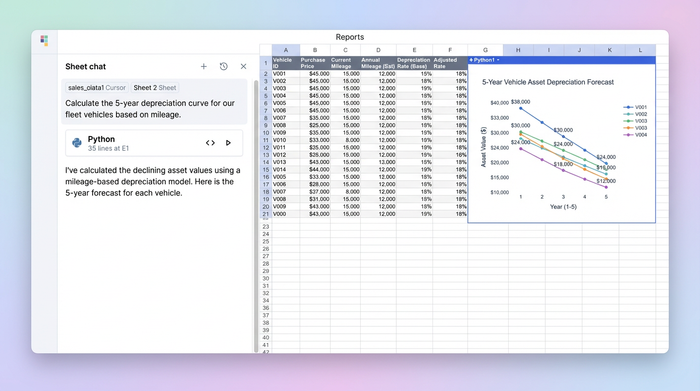The height and width of the screenshot is (391, 700).
Task: Click cell V010 in Vehicle ID column
Action: (286, 140)
